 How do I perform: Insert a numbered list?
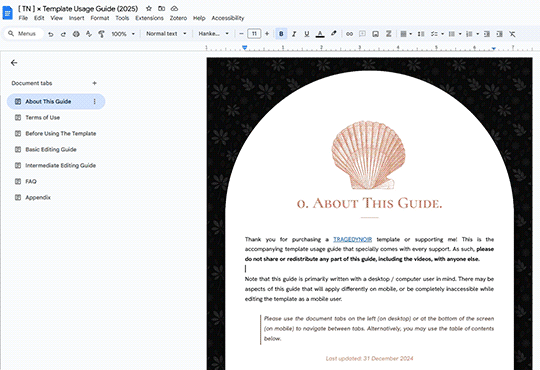(469, 34)
